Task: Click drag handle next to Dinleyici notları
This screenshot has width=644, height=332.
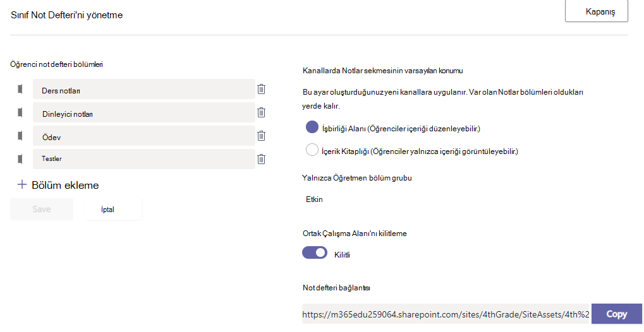Action: pyautogui.click(x=20, y=112)
